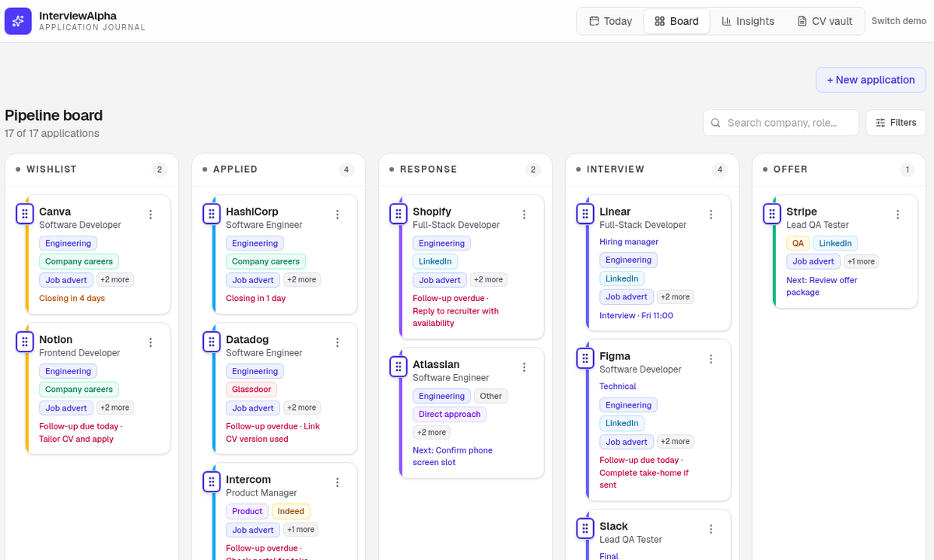Open the three-dot menu on Atlassian card

[x=525, y=367]
